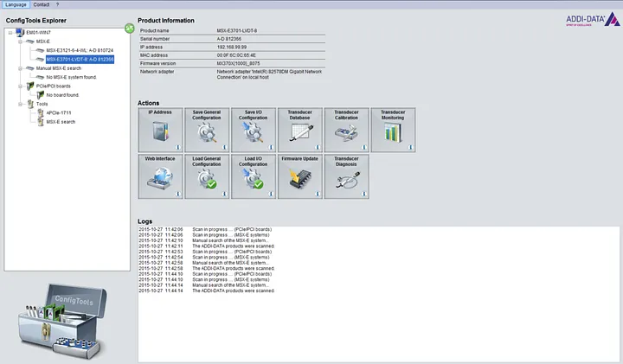Image resolution: width=623 pixels, height=364 pixels.
Task: Show info for Web Interface
Action: point(178,194)
